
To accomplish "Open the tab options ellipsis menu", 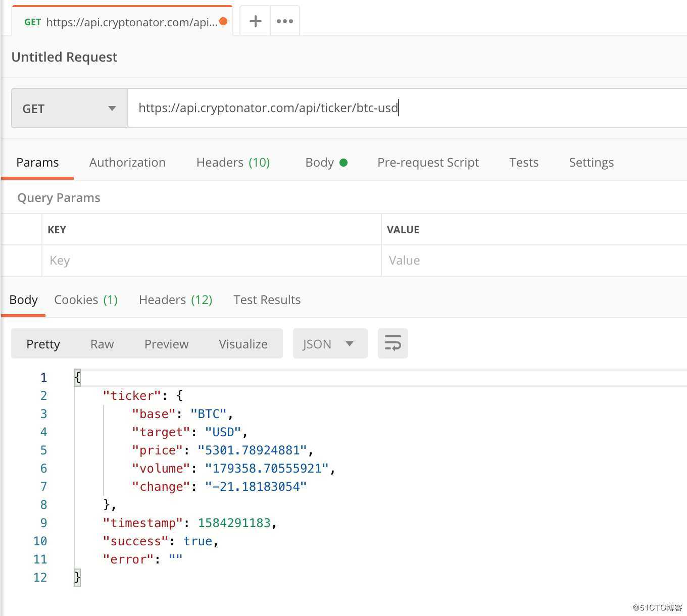I will (x=285, y=21).
